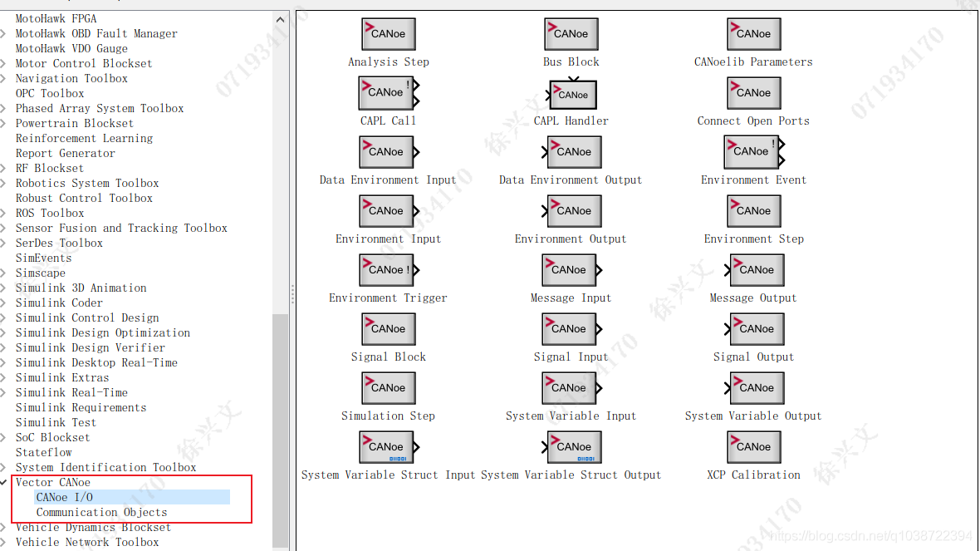Select the SimEvents library
Viewport: 980px width, 551px height.
(x=44, y=258)
